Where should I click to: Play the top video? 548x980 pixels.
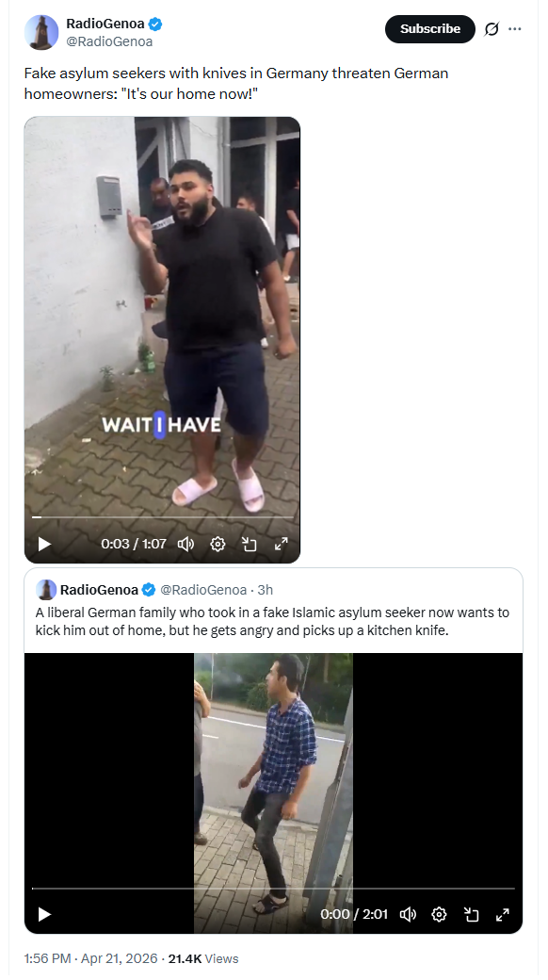pyautogui.click(x=44, y=544)
